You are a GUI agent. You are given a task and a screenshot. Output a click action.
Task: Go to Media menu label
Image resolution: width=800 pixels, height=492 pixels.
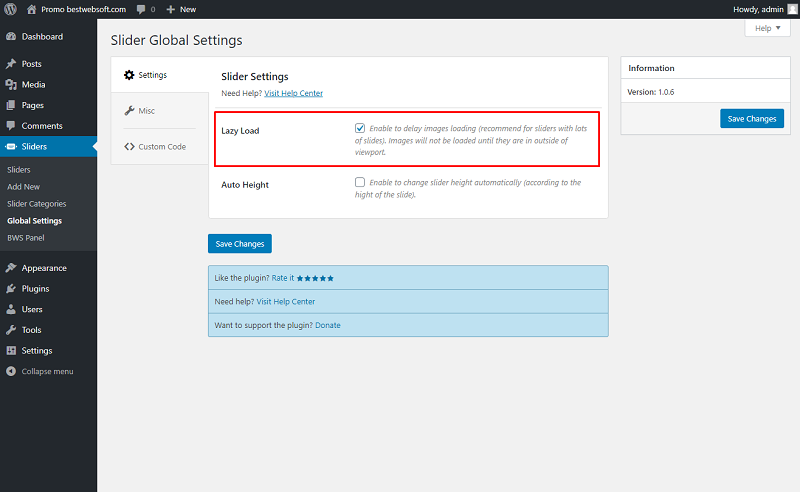click(33, 85)
